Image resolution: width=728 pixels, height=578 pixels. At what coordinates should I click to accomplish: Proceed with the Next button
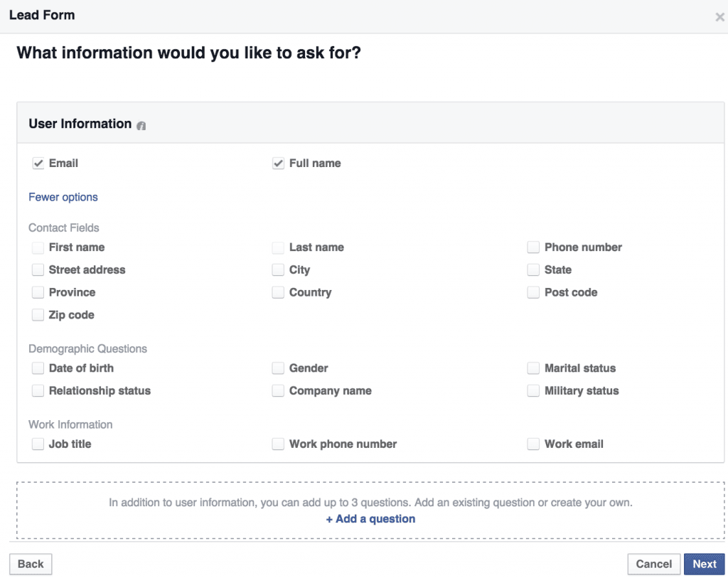click(x=704, y=564)
